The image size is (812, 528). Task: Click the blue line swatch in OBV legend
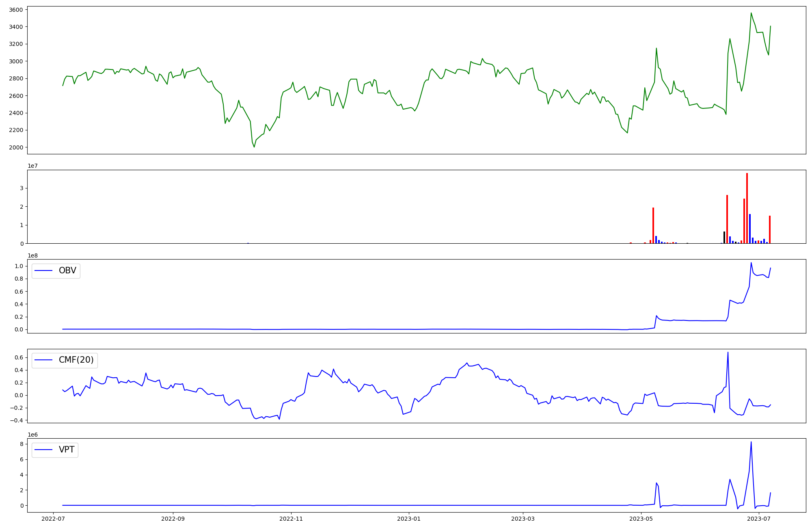click(x=43, y=270)
